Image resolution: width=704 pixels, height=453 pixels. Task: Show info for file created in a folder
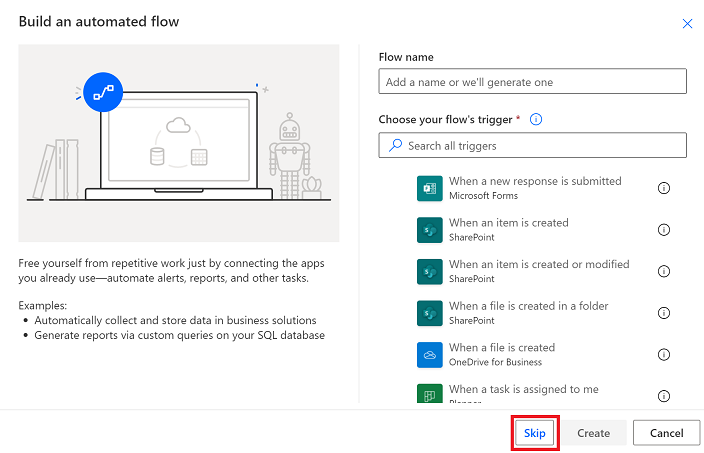coord(664,313)
